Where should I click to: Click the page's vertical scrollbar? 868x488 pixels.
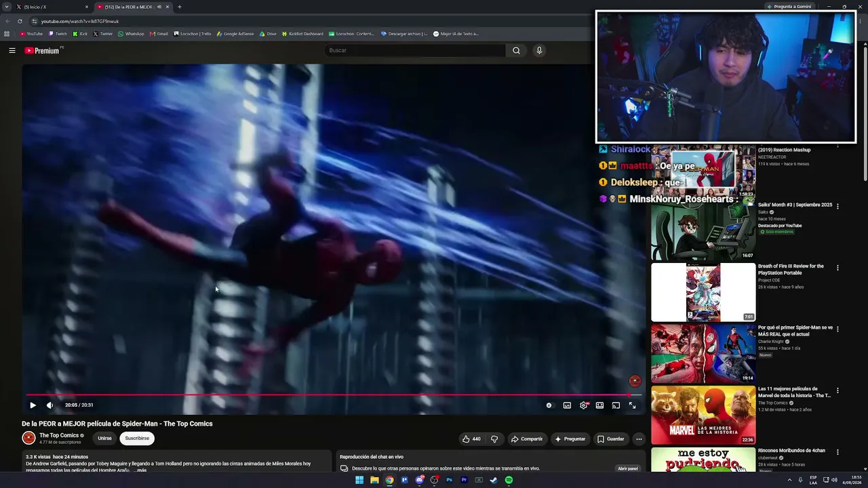click(865, 115)
